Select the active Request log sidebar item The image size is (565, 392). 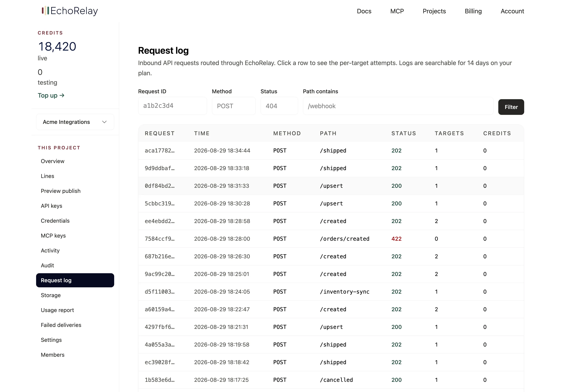(75, 280)
